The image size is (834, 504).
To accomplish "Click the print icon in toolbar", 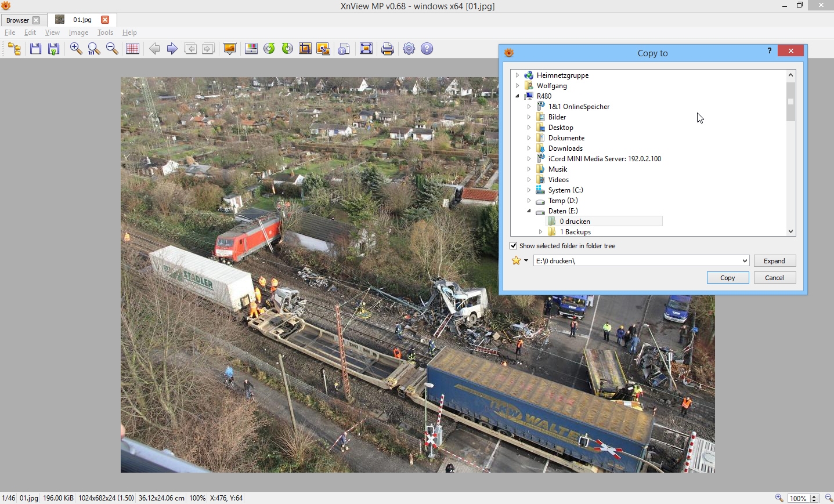I will coord(388,49).
